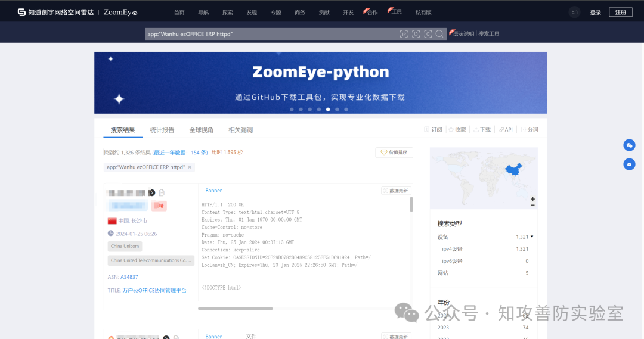Click the document icon beside first result IP
The image size is (644, 339).
pos(162,192)
